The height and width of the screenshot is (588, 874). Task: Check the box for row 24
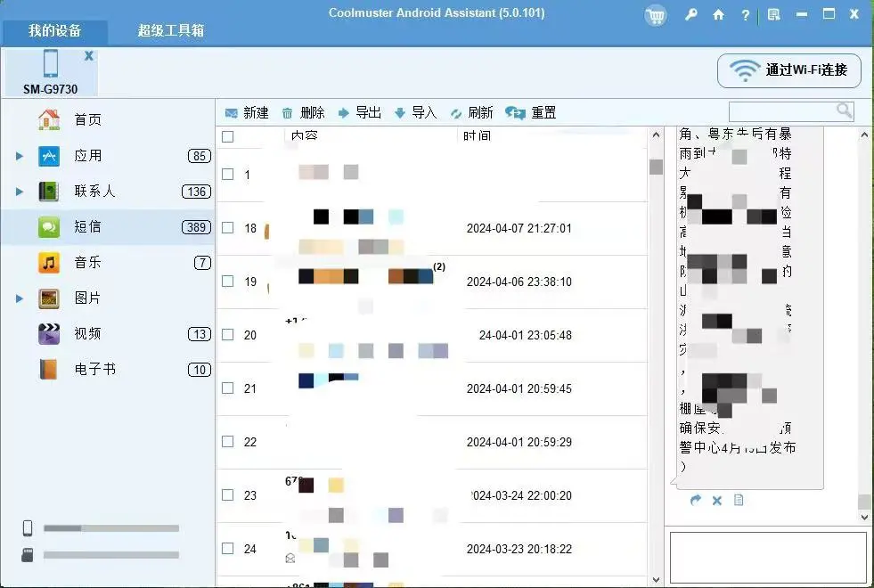(228, 549)
